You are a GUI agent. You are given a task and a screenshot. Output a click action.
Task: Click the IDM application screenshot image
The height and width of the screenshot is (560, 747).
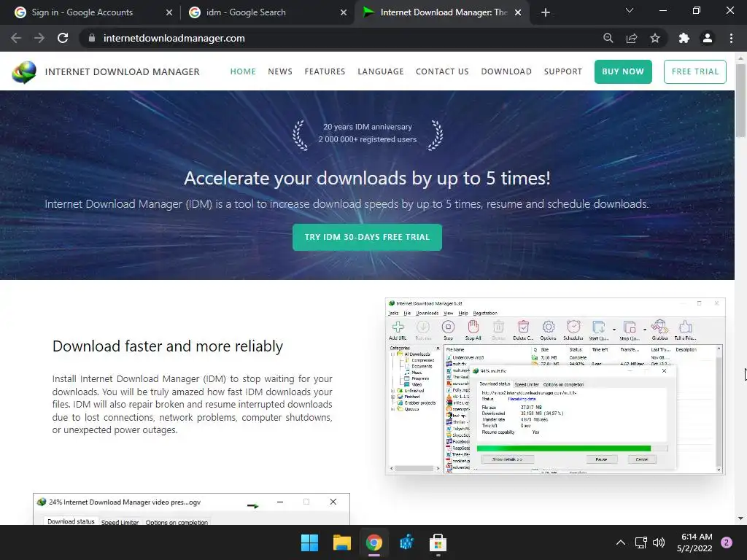click(555, 386)
